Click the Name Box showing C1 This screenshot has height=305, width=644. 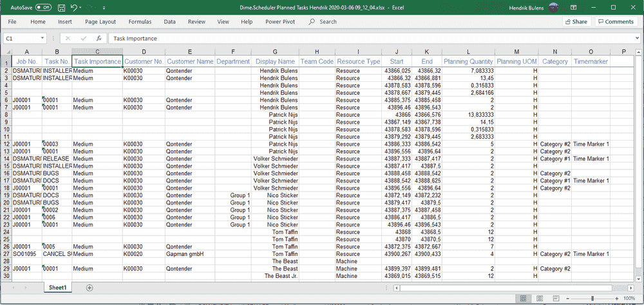(21, 38)
